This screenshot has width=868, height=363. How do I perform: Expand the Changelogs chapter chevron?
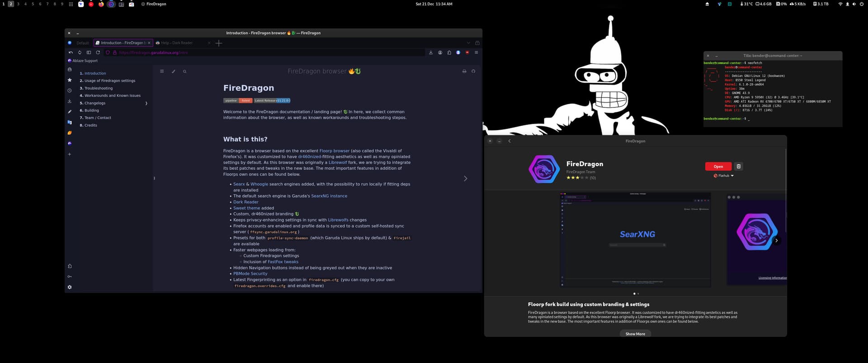146,103
